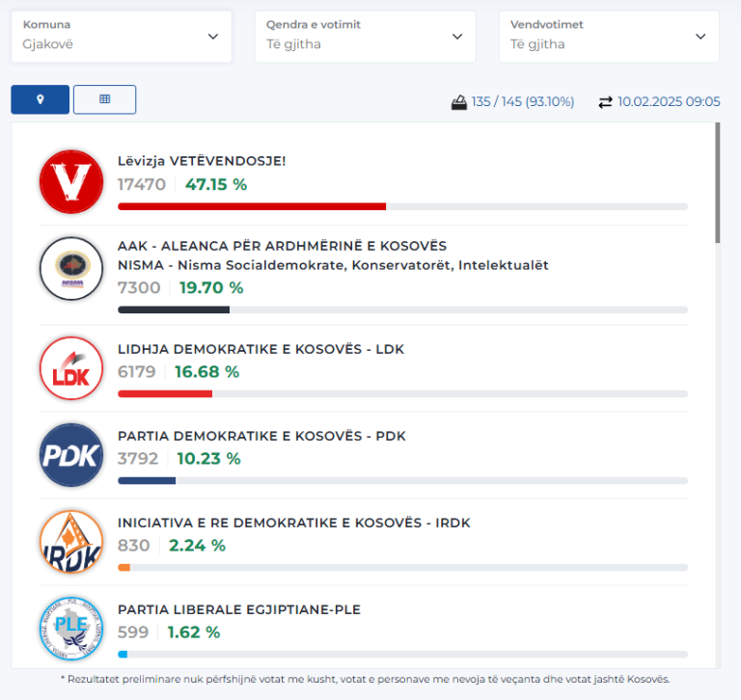The height and width of the screenshot is (700, 741).
Task: Click the IRDK party logo
Action: point(70,541)
